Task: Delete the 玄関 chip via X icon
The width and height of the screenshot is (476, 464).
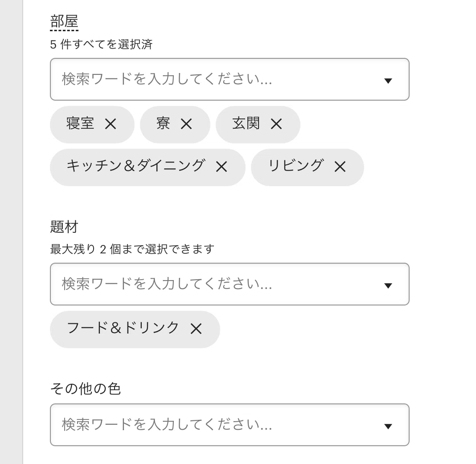Action: tap(276, 124)
